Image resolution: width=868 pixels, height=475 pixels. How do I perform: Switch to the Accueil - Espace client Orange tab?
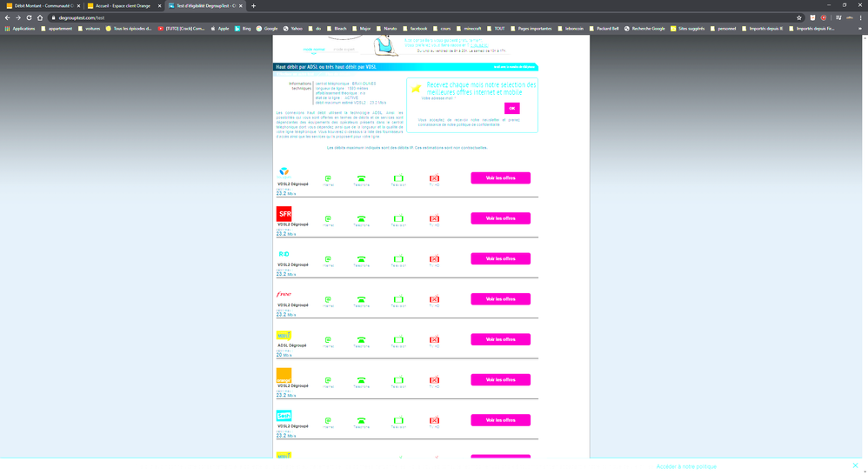click(x=123, y=5)
